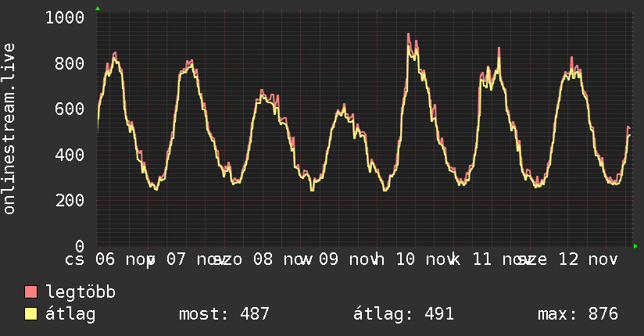The image size is (644, 336).
Task: Click the most: 487 value
Action: 224,314
